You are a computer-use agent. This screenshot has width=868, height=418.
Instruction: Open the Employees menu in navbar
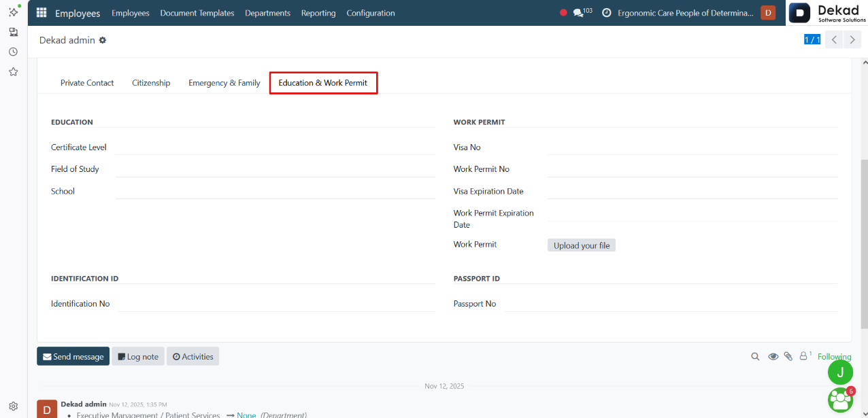click(x=130, y=13)
